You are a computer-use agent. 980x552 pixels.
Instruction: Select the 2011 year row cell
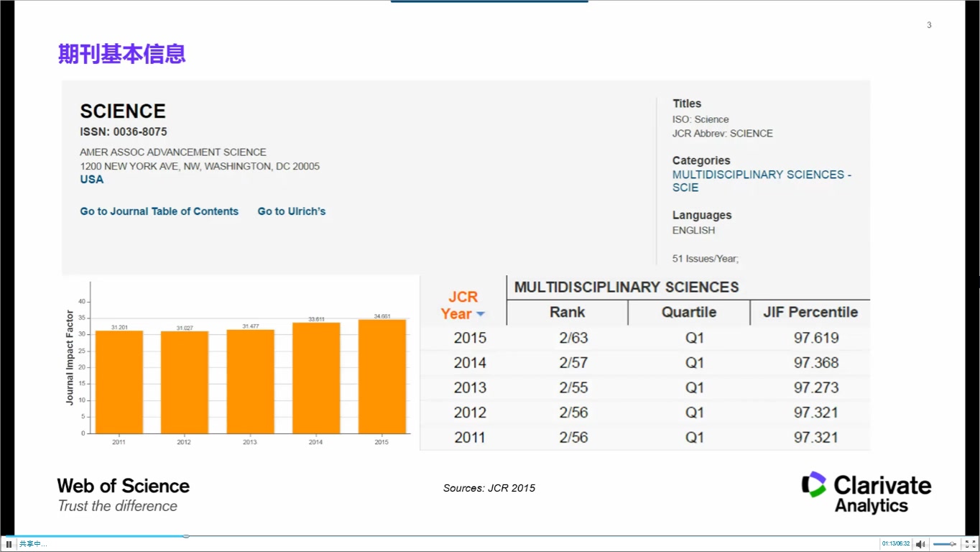(x=470, y=438)
